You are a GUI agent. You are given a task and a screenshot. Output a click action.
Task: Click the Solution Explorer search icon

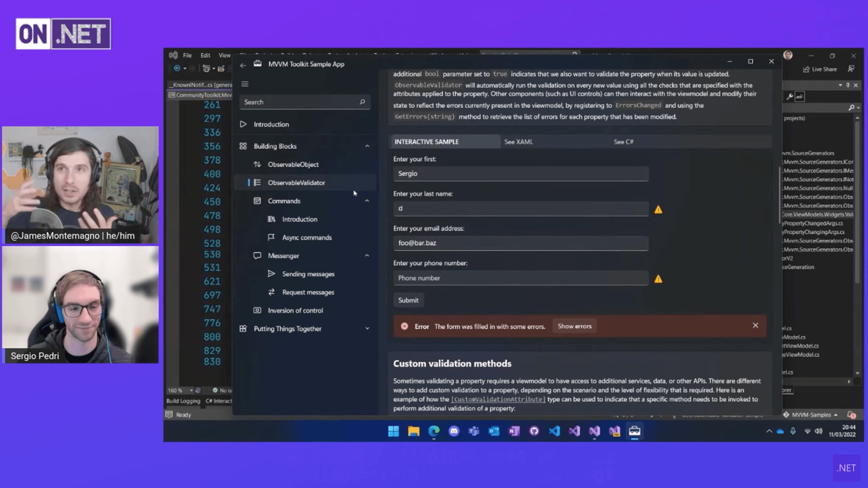coord(851,108)
